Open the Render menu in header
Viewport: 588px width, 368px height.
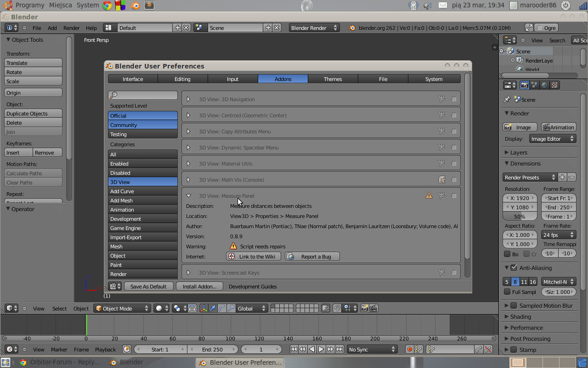coord(71,28)
